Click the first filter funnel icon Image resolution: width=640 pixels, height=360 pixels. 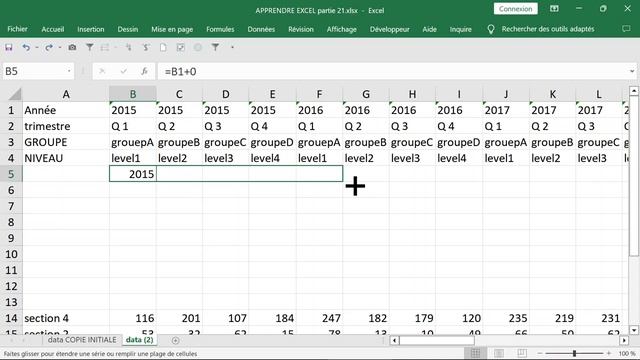pyautogui.click(x=90, y=48)
